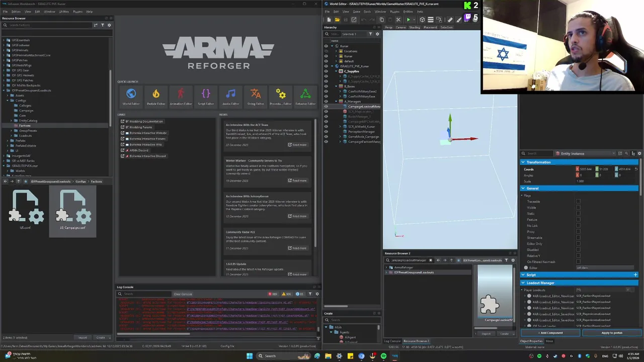Click the filter icon in Hierarchy panel
The image size is (644, 362).
pos(371,34)
